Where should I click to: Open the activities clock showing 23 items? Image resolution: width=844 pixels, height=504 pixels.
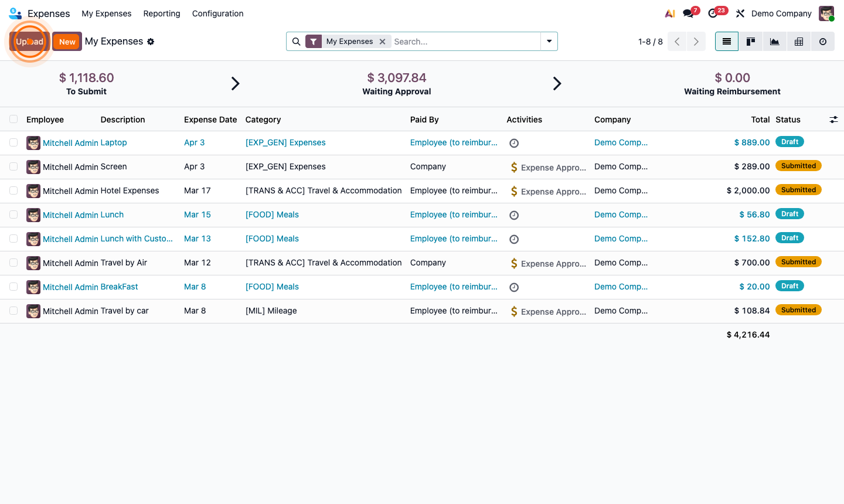[713, 13]
